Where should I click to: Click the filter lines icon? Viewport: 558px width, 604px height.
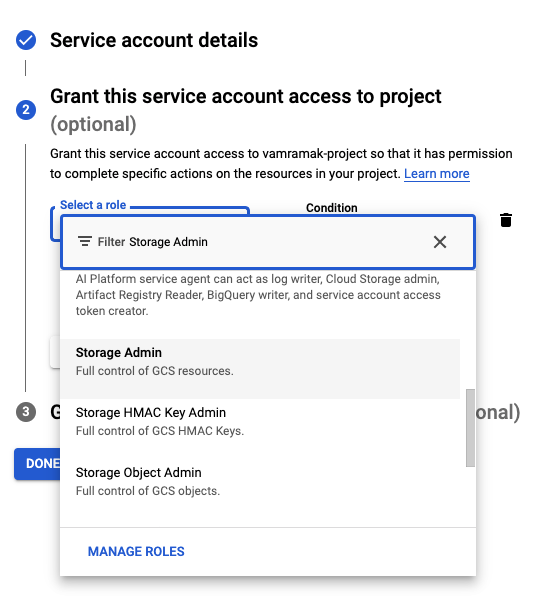pyautogui.click(x=85, y=242)
